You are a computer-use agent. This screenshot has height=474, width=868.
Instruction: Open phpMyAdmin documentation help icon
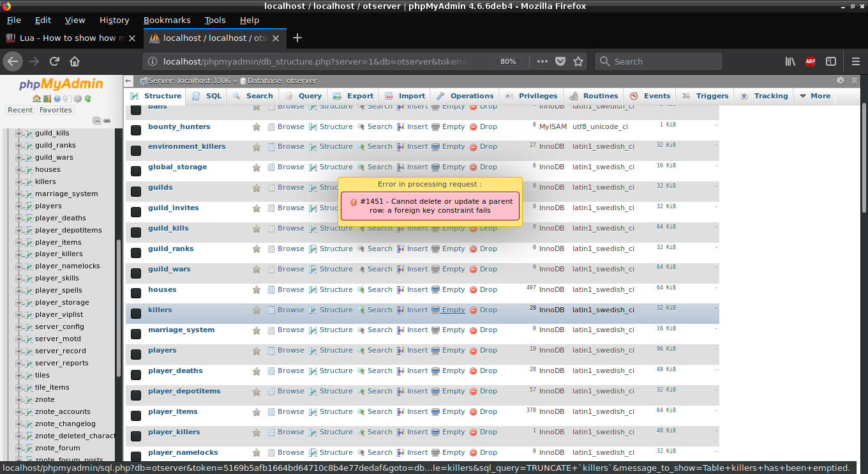point(57,99)
